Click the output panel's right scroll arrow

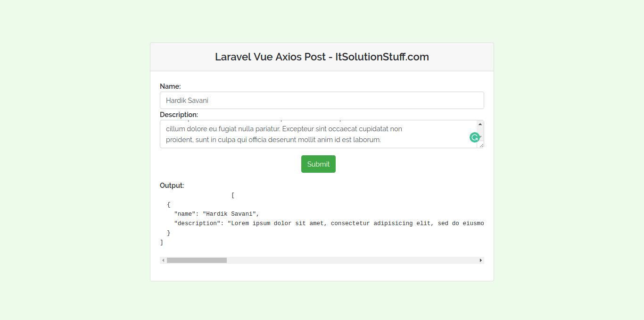click(480, 260)
